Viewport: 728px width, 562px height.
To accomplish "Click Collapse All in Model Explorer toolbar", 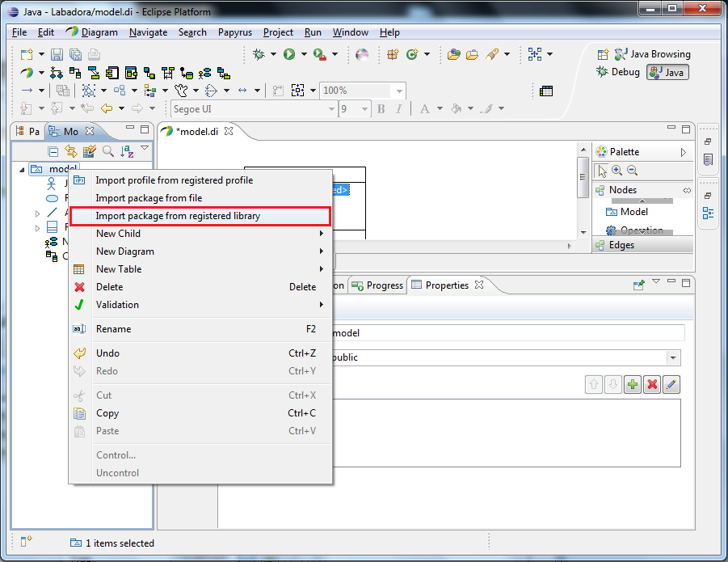I will (x=53, y=151).
